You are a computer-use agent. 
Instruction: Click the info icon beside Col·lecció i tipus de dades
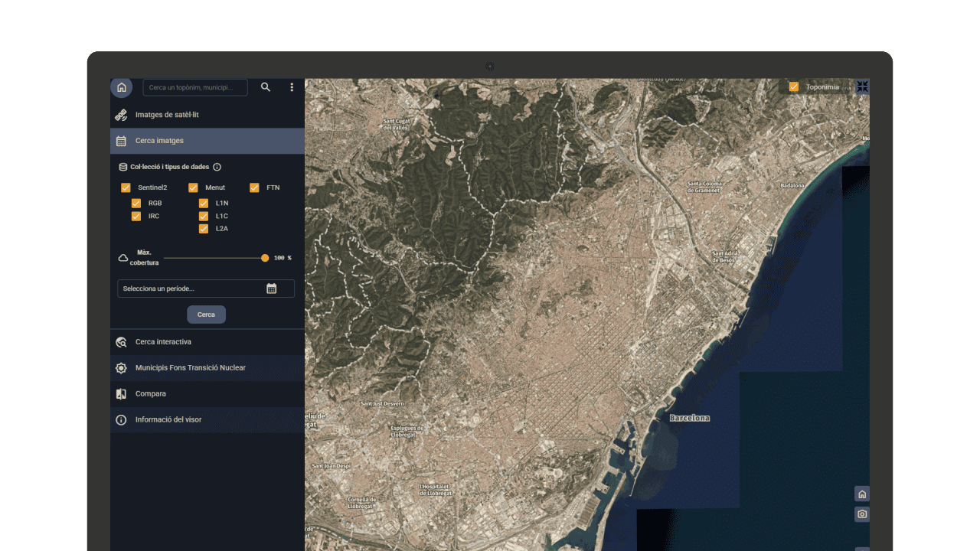click(217, 167)
